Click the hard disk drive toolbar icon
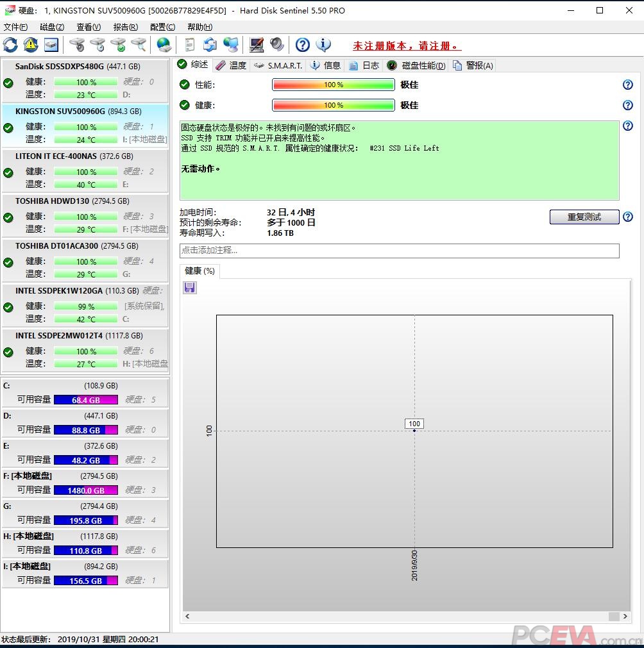Screen dimensions: 644x648 pyautogui.click(x=51, y=45)
